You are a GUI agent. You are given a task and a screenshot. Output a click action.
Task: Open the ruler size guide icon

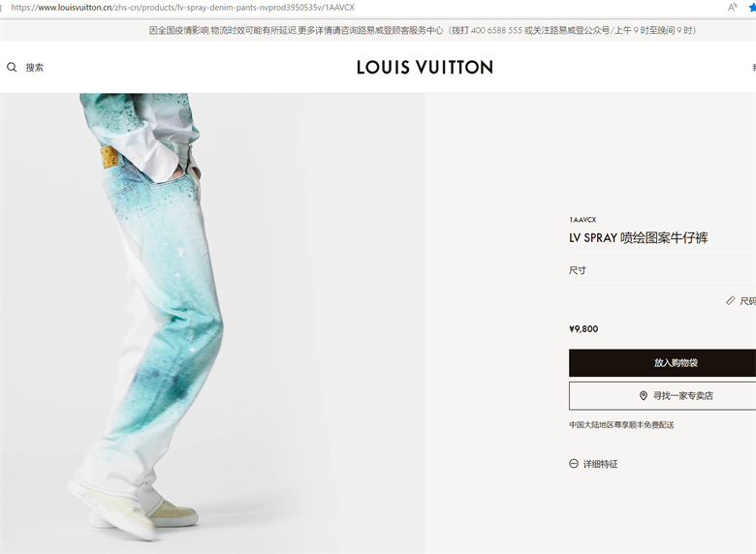731,300
